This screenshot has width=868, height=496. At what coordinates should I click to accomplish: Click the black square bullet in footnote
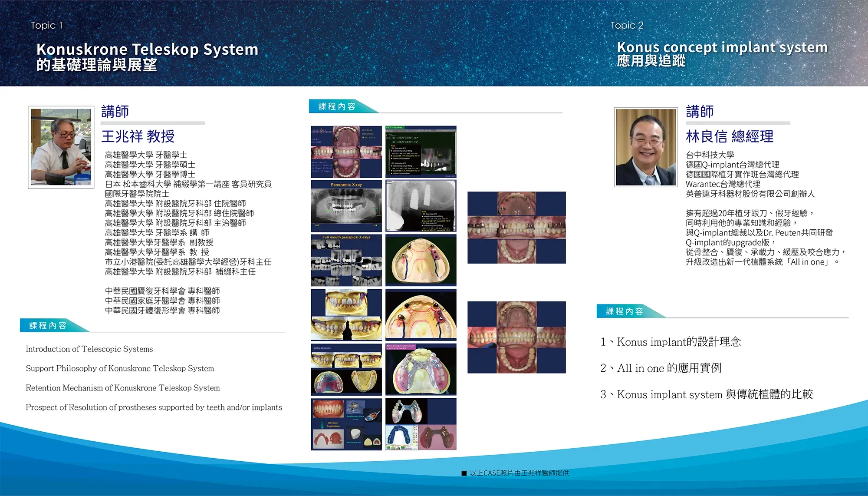[464, 473]
